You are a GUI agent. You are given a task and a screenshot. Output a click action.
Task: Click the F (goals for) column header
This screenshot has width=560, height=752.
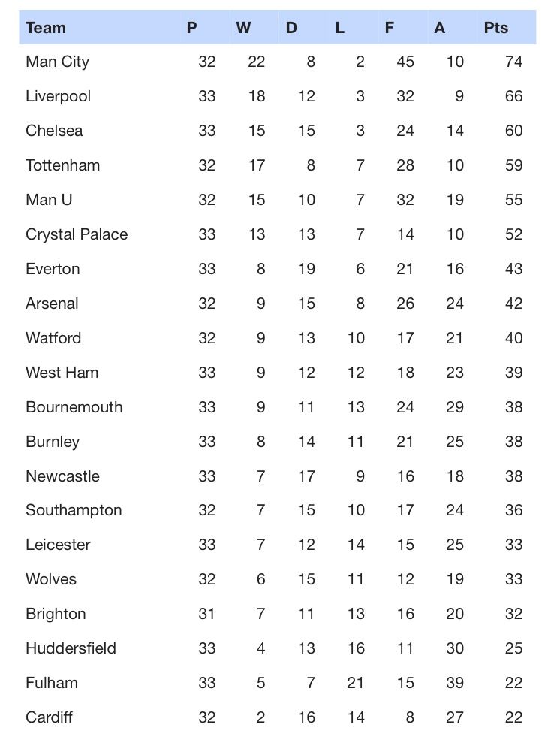pos(390,28)
